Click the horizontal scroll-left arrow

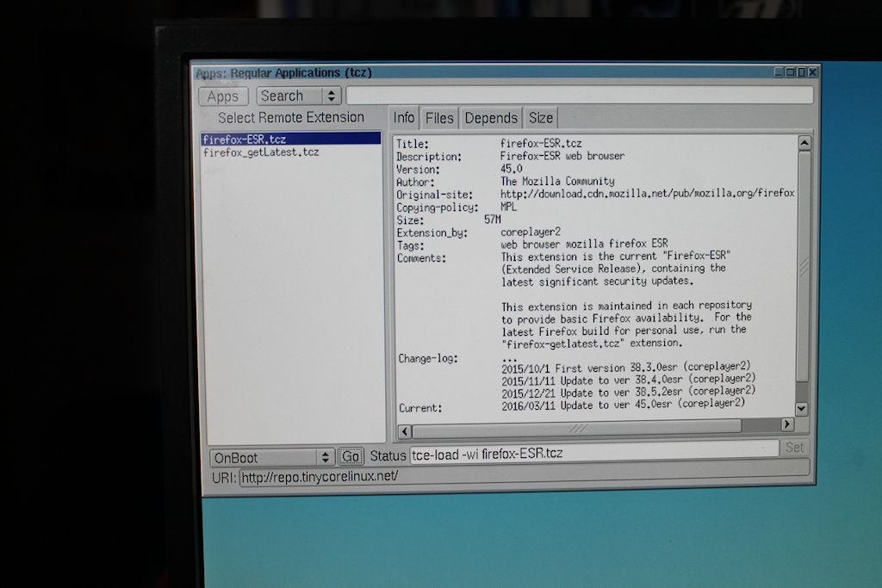(405, 431)
